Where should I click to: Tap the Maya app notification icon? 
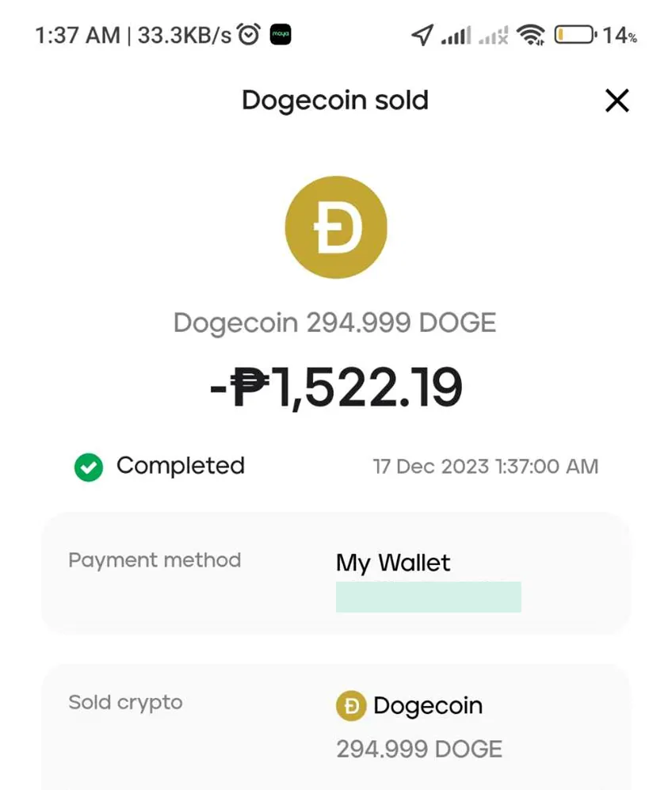point(281,34)
